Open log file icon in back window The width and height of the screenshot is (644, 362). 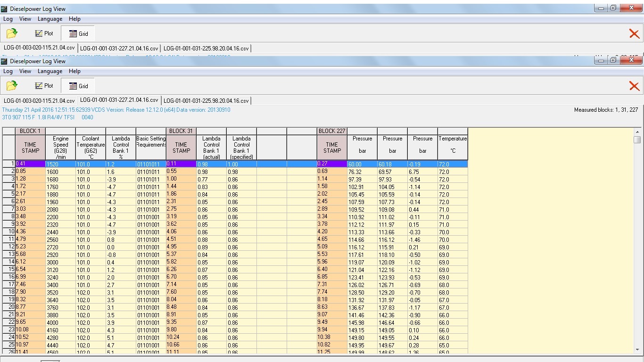pyautogui.click(x=12, y=33)
